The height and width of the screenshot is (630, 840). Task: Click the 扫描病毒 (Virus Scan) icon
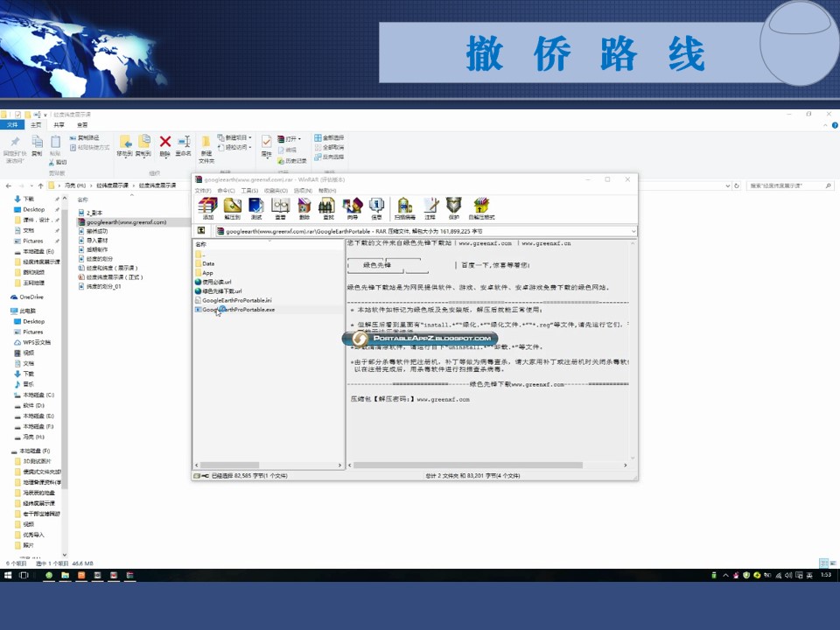[405, 208]
